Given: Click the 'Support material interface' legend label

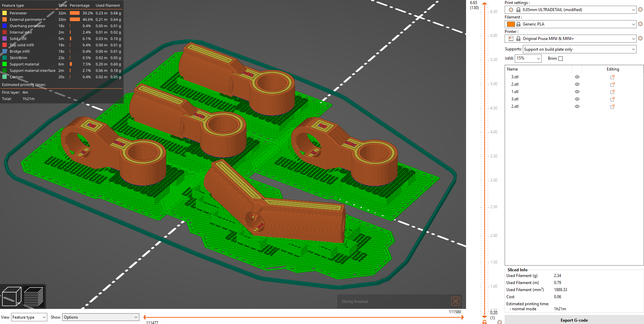Looking at the screenshot, I should [33, 71].
